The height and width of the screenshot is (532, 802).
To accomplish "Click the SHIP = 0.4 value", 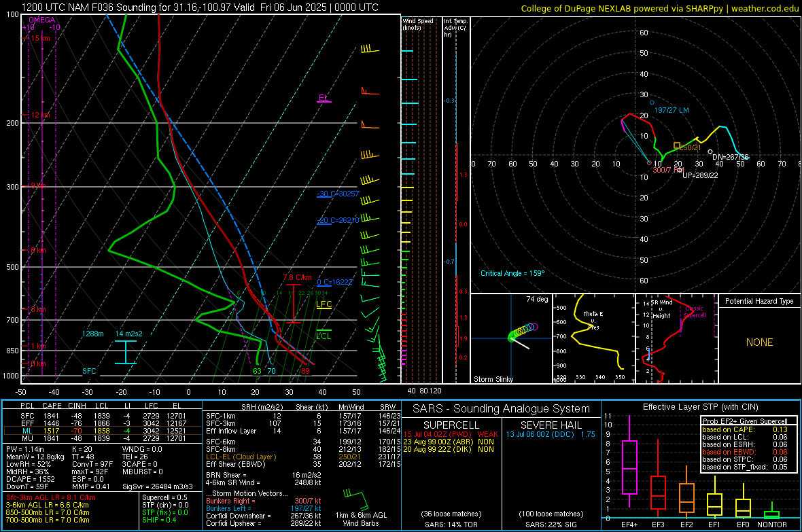I will click(x=159, y=520).
